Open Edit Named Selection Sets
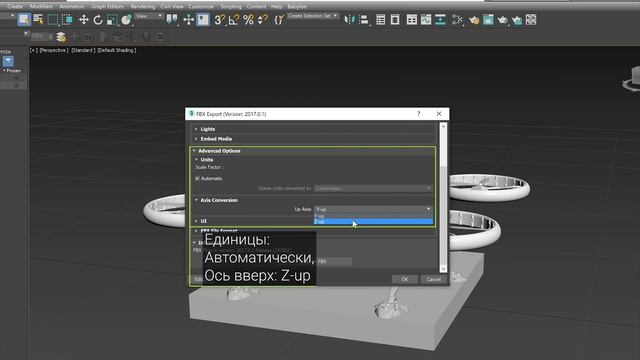The width and height of the screenshot is (640, 360). [279, 20]
